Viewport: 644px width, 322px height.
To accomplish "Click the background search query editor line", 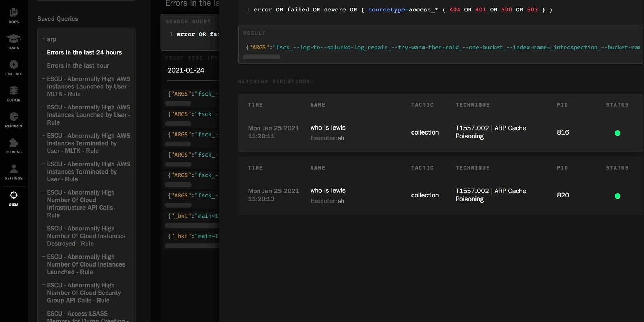I will click(198, 34).
